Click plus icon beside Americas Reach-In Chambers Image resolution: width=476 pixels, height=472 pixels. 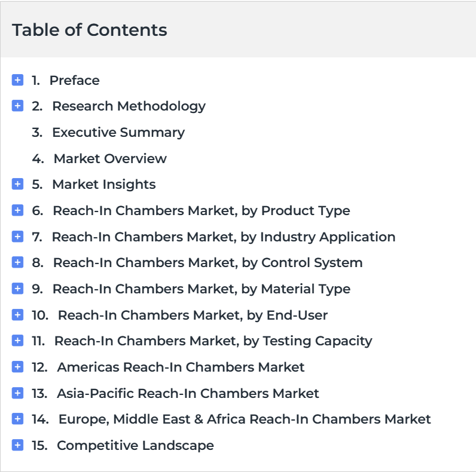click(17, 367)
